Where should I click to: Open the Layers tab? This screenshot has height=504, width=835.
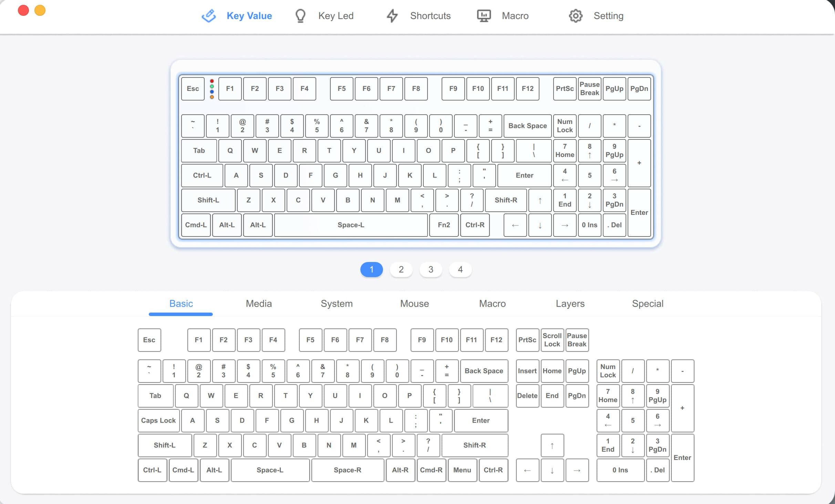(570, 304)
